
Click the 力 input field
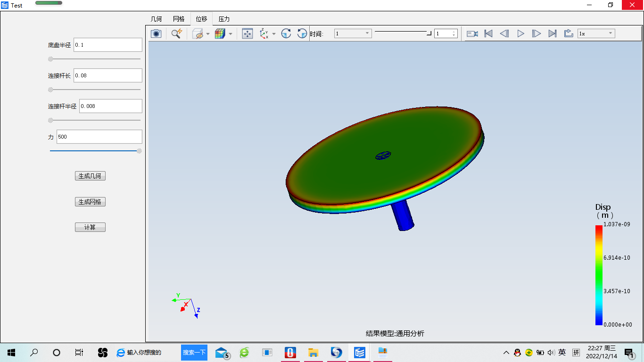click(x=99, y=137)
